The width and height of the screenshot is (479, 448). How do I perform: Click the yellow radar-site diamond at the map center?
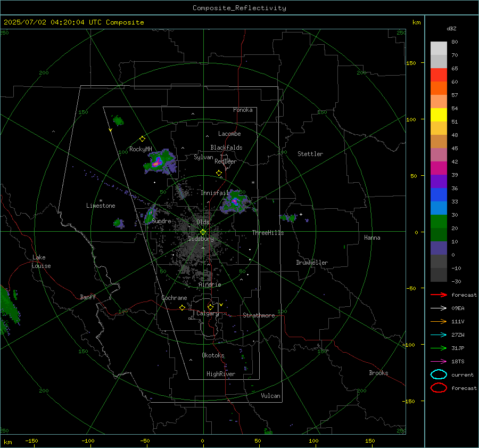click(203, 232)
